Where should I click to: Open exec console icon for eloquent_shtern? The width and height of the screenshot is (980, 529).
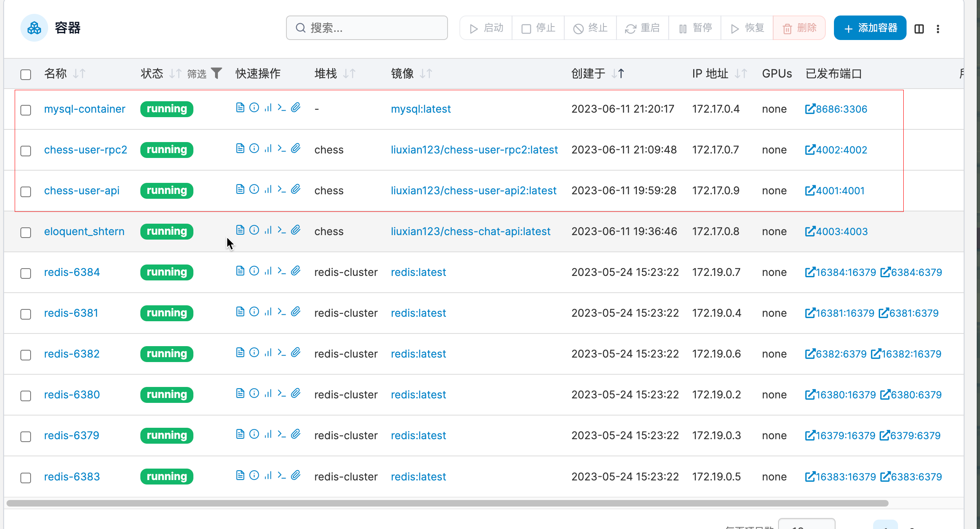point(282,230)
